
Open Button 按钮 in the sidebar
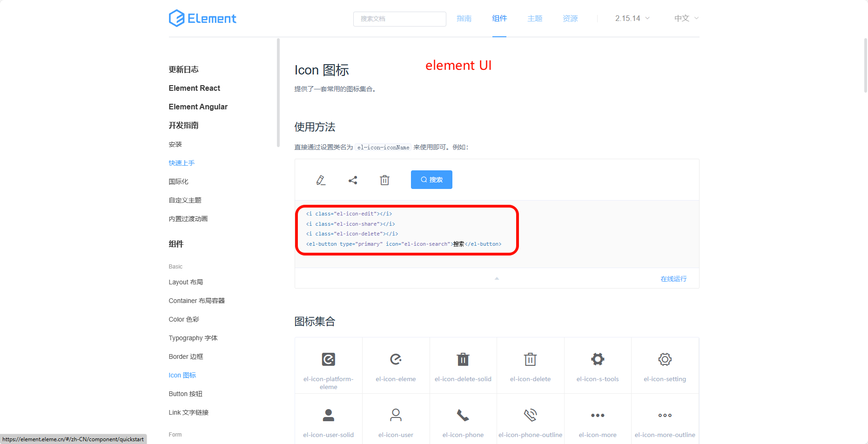(x=186, y=394)
